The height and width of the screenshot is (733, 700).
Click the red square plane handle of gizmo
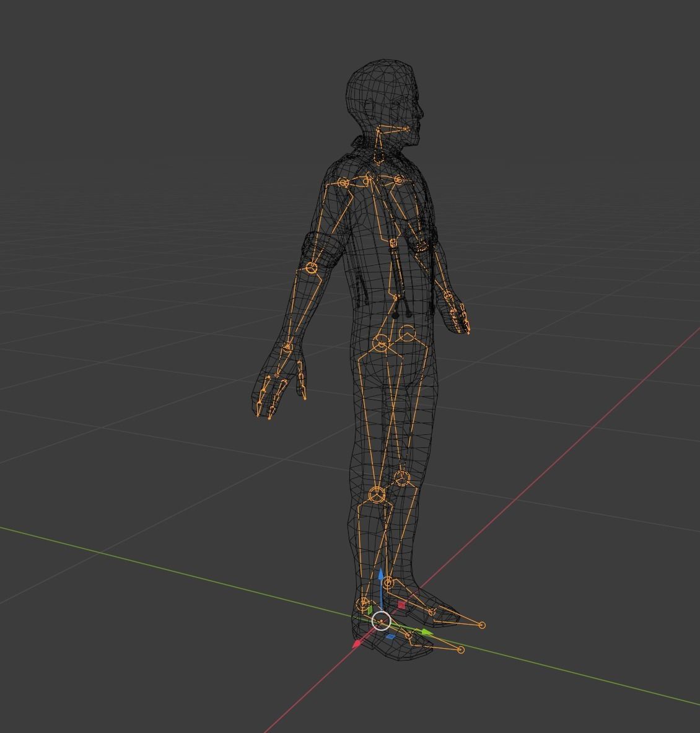[x=401, y=605]
